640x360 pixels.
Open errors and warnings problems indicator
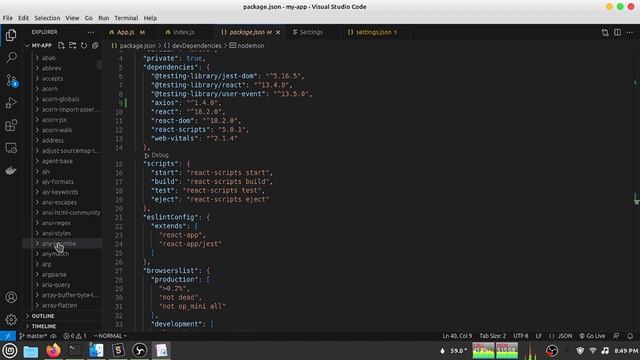tap(75, 336)
